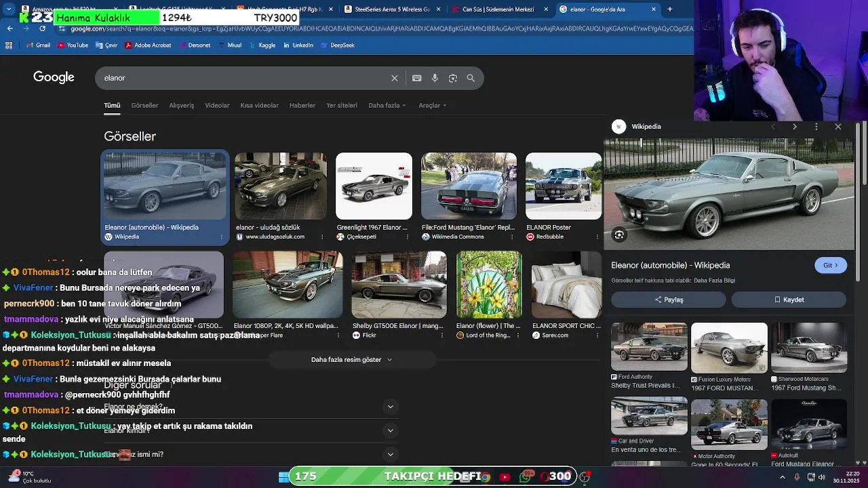Expand the Daha fazla dropdown
This screenshot has width=868, height=488.
(387, 106)
